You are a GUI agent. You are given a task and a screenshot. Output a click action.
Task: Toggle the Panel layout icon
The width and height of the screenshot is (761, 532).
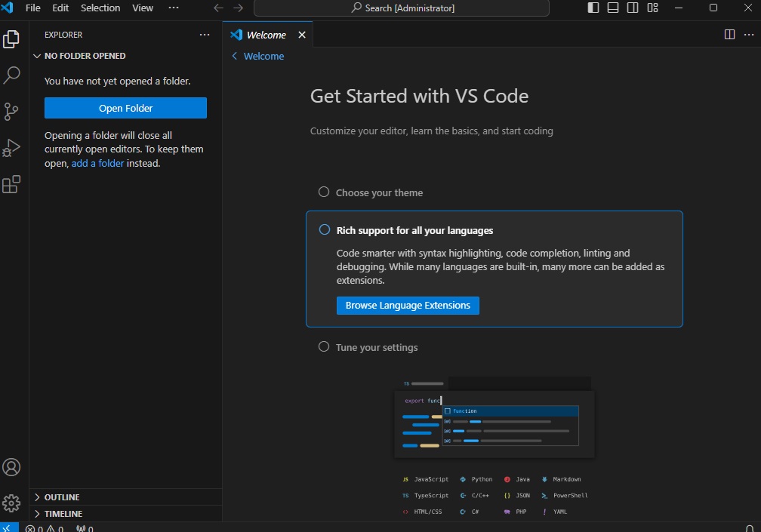(613, 8)
